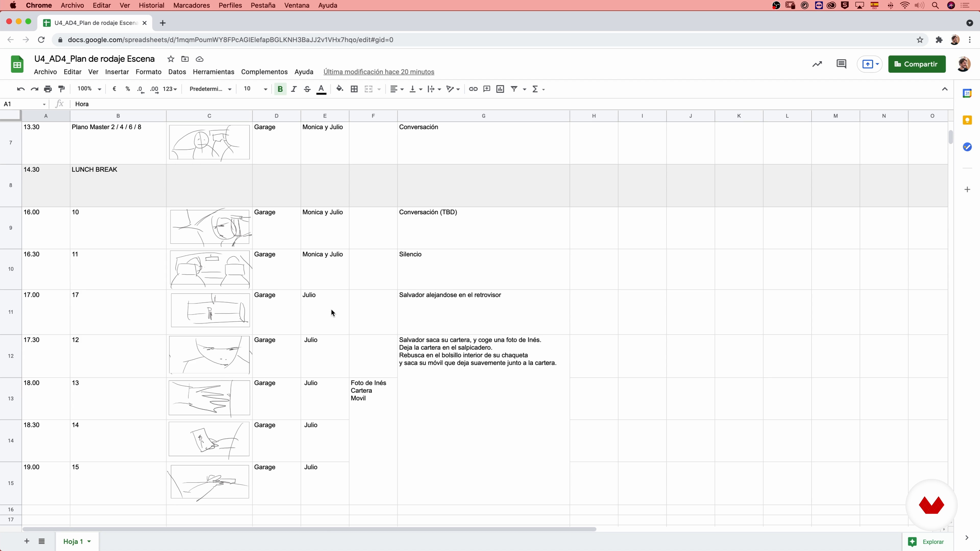
Task: Reload the page in Chrome
Action: (41, 40)
